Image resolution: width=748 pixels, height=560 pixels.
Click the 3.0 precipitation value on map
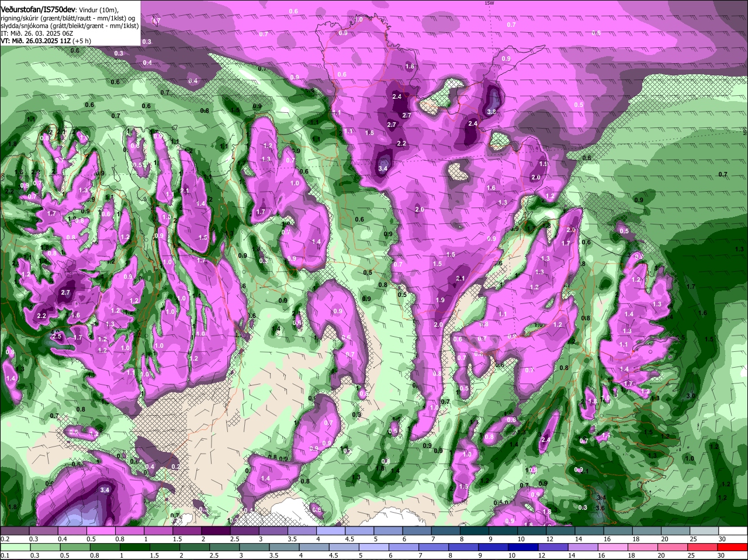coord(691,396)
